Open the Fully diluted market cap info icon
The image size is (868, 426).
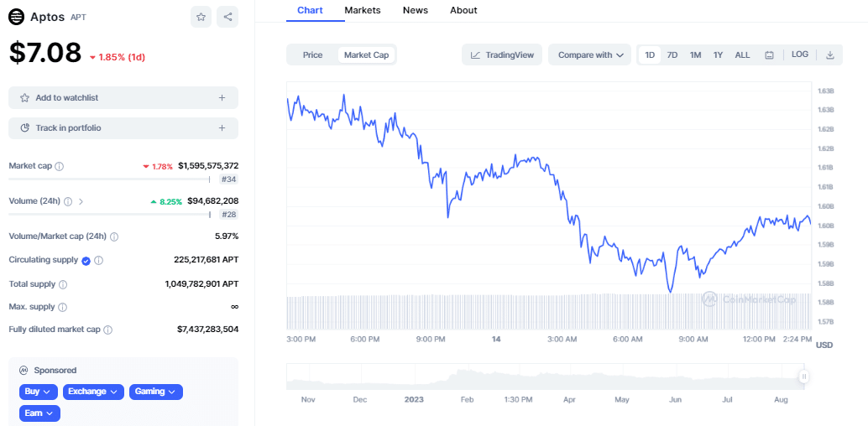pyautogui.click(x=108, y=330)
